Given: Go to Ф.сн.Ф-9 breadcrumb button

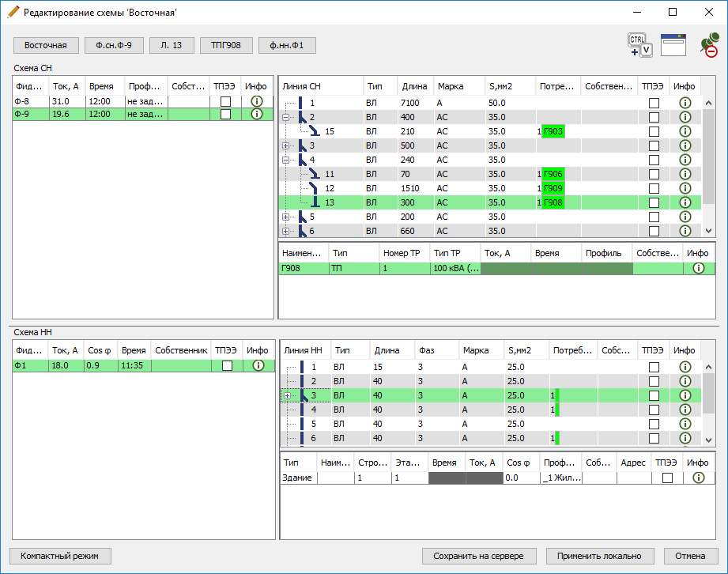Looking at the screenshot, I should 114,45.
